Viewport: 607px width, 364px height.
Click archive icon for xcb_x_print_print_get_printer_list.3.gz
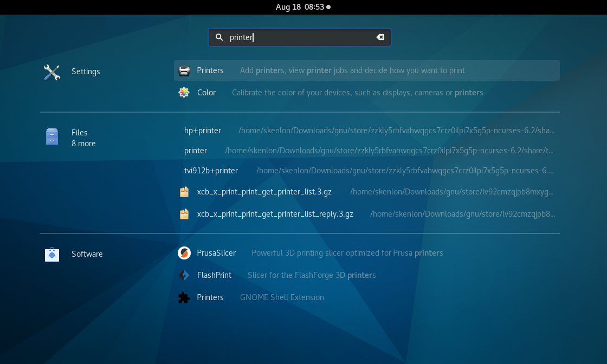point(184,192)
